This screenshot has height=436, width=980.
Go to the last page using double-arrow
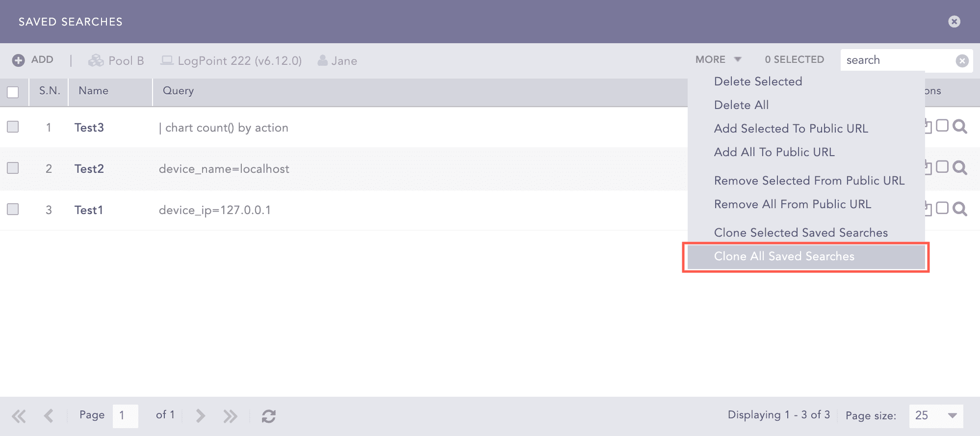[x=230, y=416]
